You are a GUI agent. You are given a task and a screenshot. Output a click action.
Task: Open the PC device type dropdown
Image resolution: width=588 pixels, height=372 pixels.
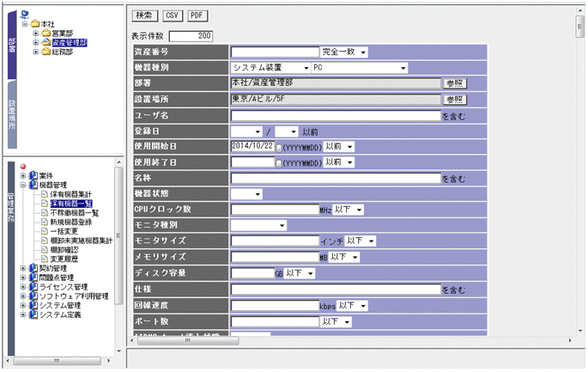pyautogui.click(x=360, y=68)
